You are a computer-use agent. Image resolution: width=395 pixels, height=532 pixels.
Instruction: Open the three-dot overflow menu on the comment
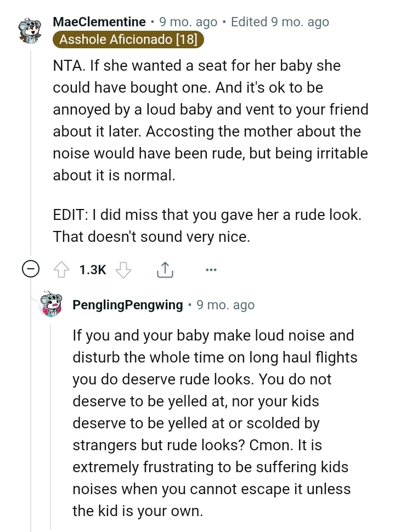(211, 269)
